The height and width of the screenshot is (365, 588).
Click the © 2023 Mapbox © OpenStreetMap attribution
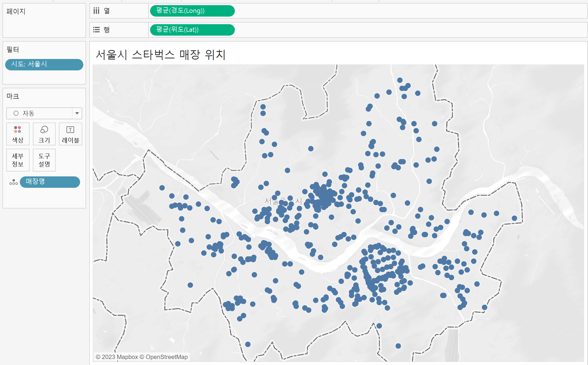pos(142,357)
